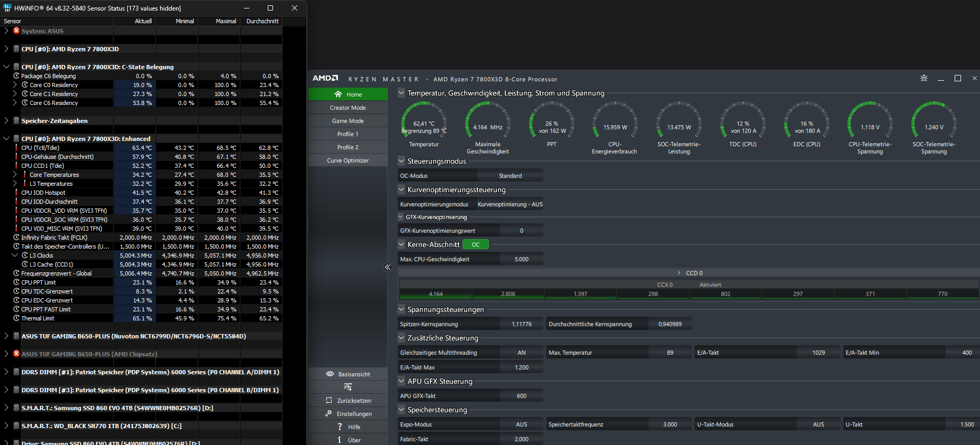Collapse Spannungssteuerungen section
Image resolution: width=980 pixels, height=445 pixels.
click(x=401, y=309)
